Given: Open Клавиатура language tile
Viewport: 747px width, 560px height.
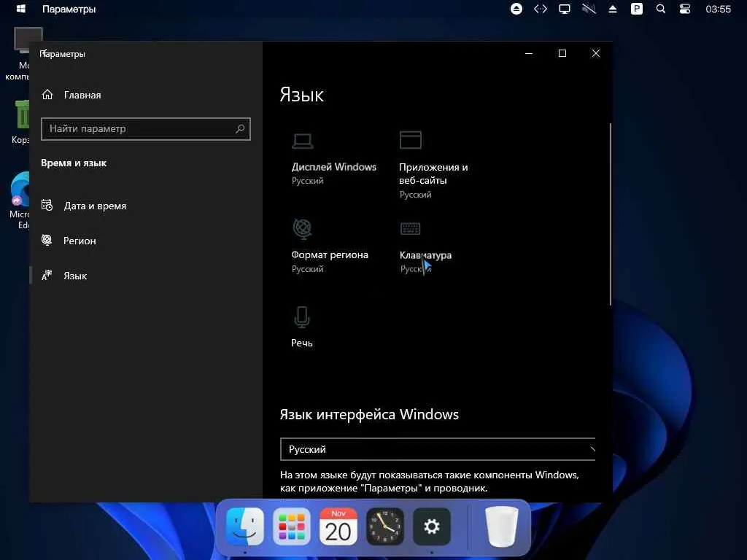Looking at the screenshot, I should coord(425,248).
